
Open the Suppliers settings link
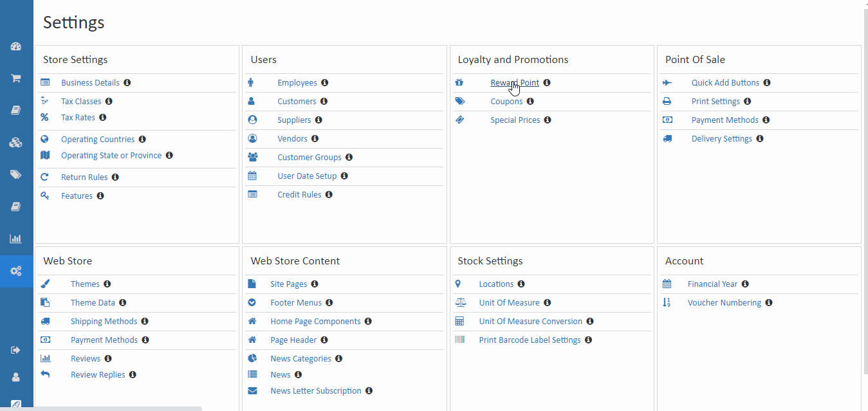(294, 120)
